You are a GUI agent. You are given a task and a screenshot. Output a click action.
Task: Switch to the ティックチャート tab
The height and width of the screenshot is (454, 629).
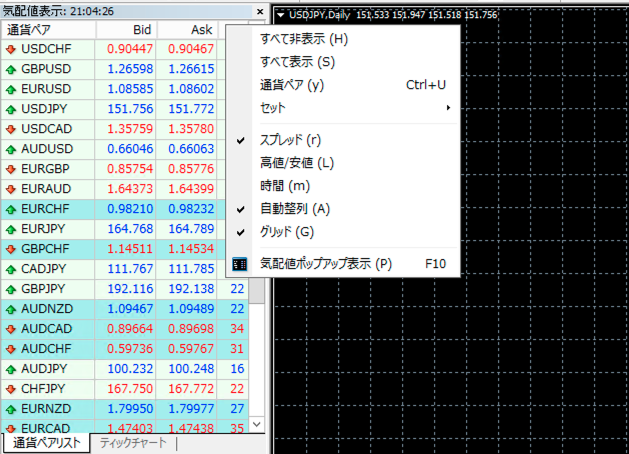(x=133, y=443)
